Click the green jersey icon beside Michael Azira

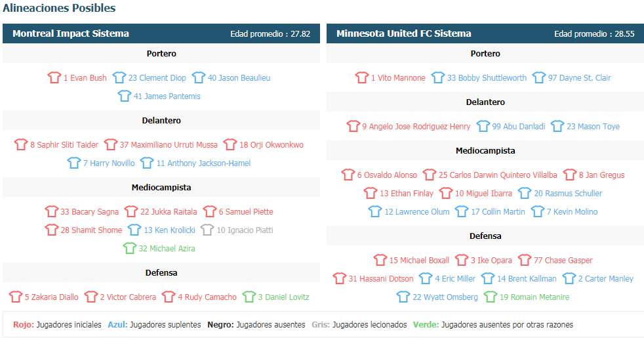(x=129, y=248)
